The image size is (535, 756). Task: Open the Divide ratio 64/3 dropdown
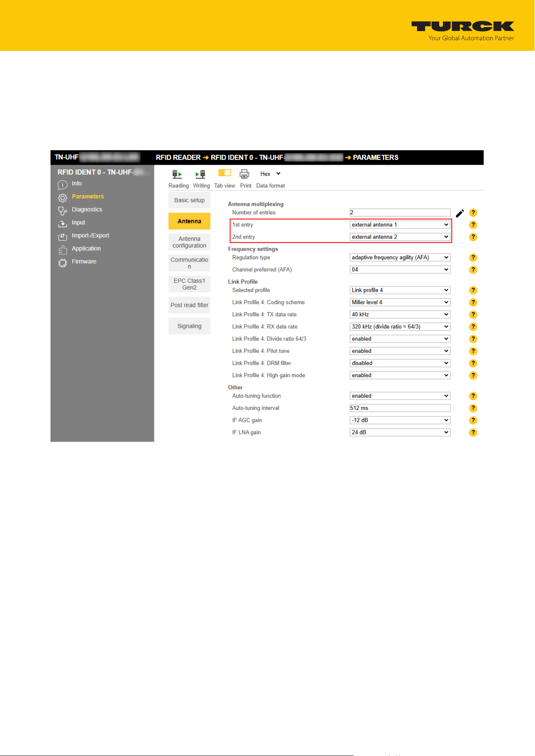400,339
